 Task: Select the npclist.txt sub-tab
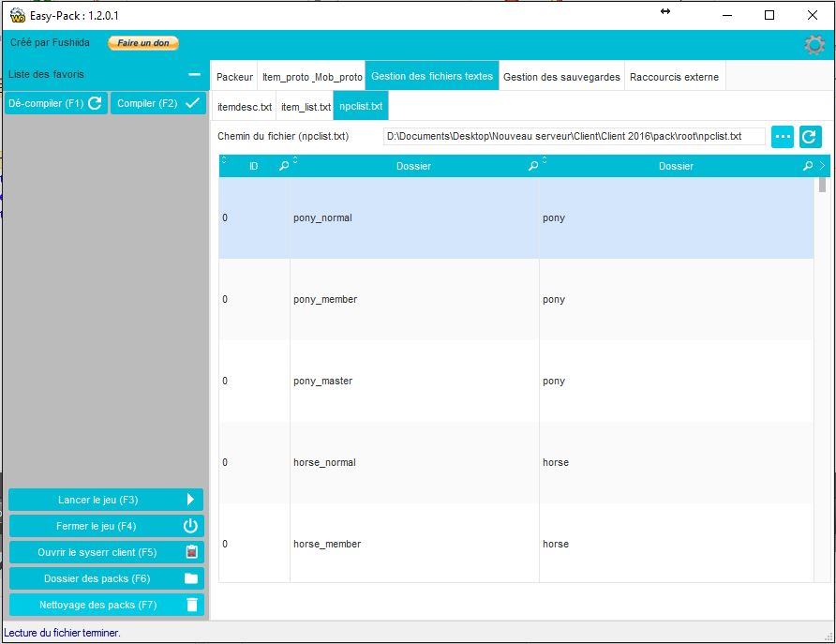pos(361,106)
